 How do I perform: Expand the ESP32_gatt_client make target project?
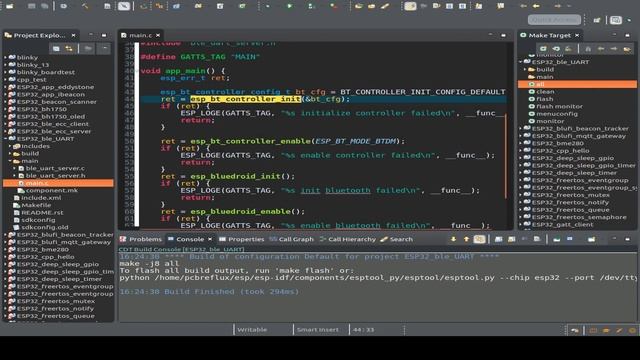pyautogui.click(x=521, y=224)
